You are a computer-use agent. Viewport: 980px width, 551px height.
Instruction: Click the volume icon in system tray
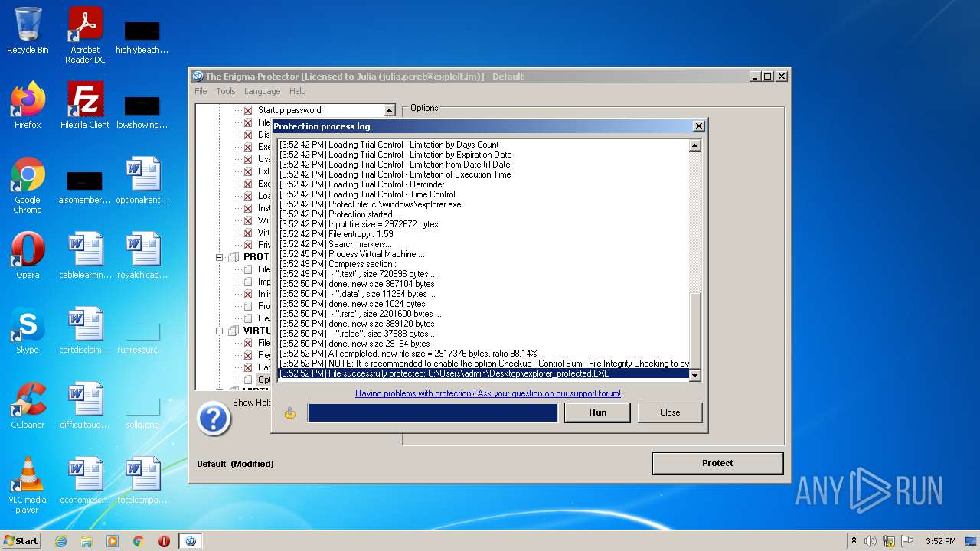click(x=871, y=541)
